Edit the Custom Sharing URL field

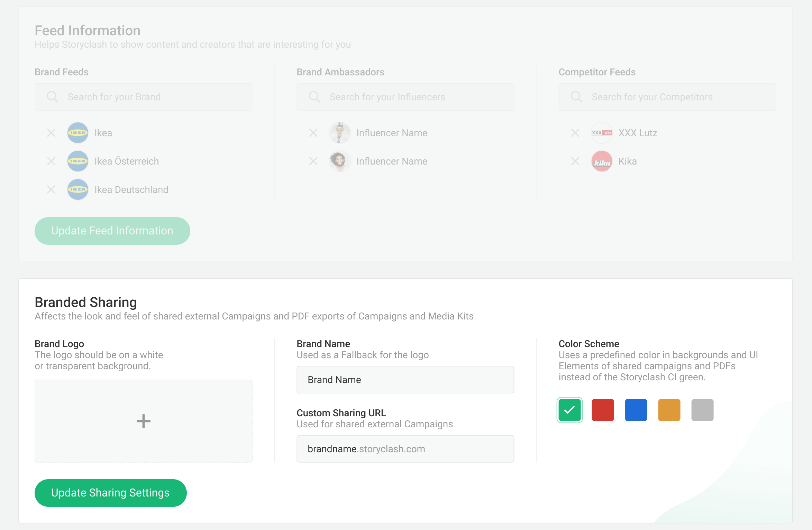[405, 449]
